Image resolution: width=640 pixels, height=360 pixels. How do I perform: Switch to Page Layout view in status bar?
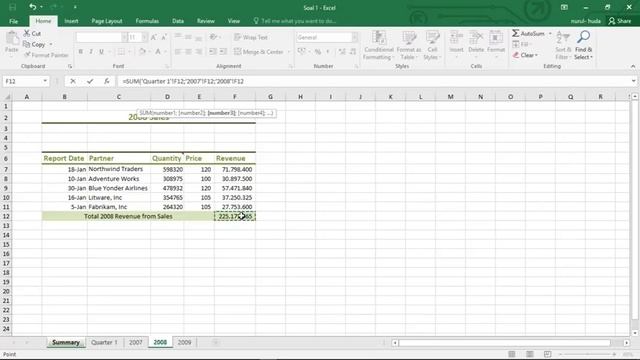530,354
